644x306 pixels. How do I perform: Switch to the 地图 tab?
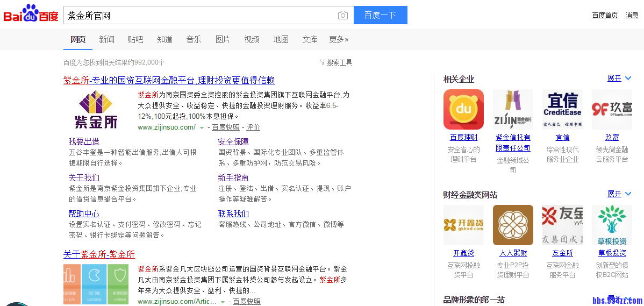point(281,39)
